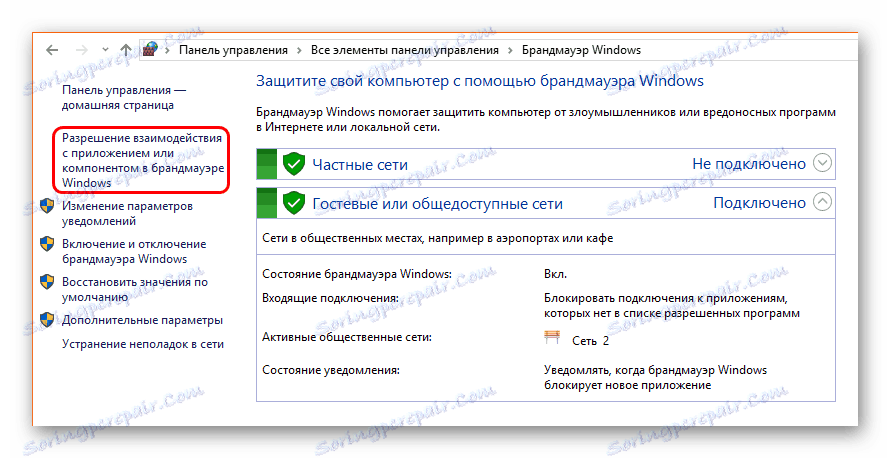Click the page title Защитите свой компьютер
The image size is (890, 458).
[480, 81]
